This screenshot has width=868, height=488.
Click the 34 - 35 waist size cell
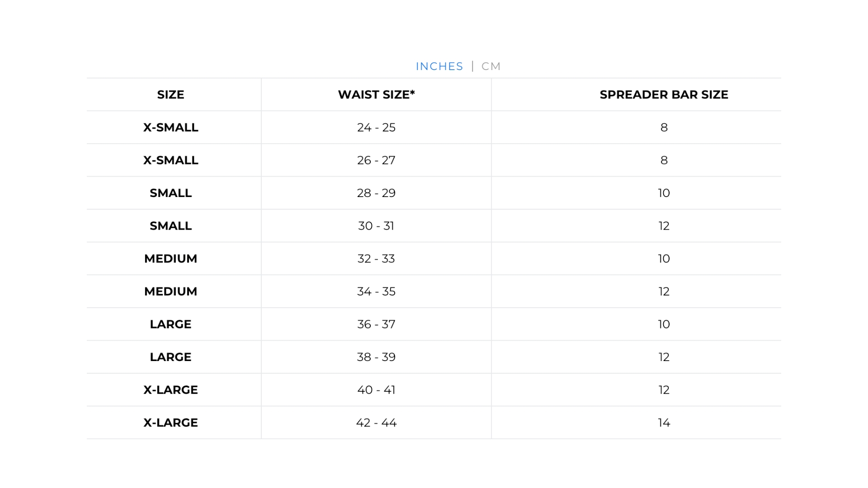click(376, 291)
